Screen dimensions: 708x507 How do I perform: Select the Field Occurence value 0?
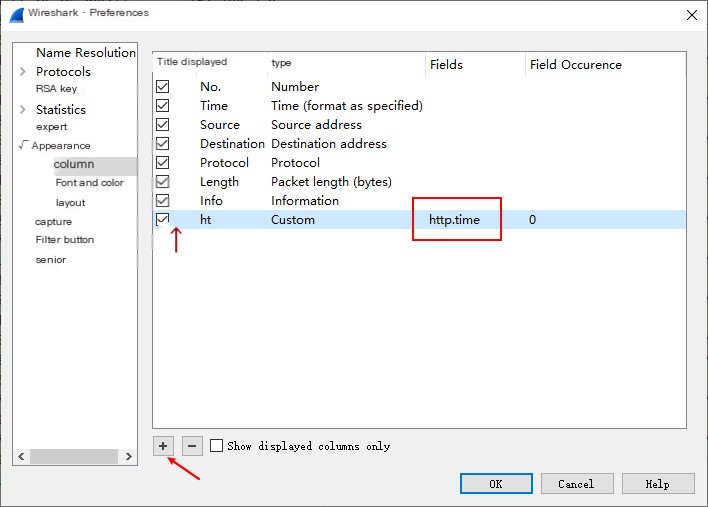tap(532, 220)
